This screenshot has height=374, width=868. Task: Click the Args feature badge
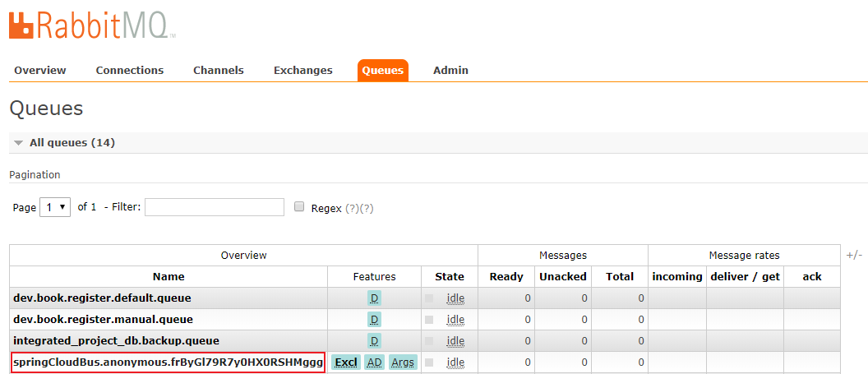point(403,362)
